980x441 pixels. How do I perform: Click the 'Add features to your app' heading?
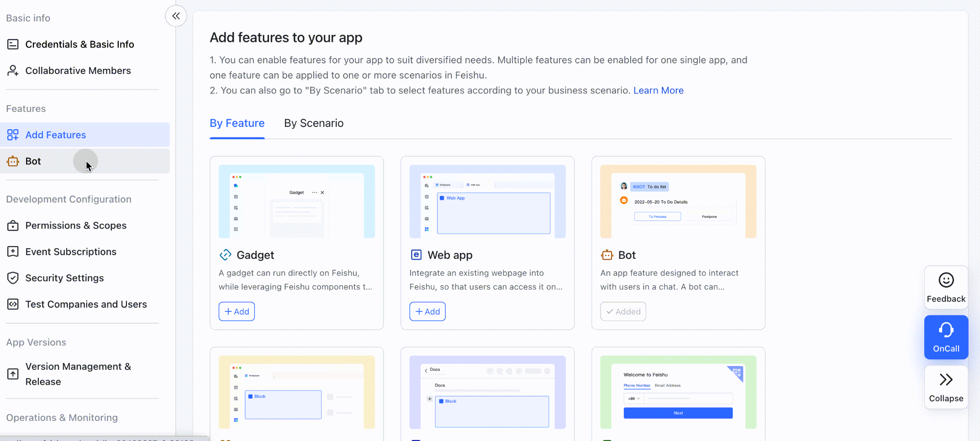point(286,37)
